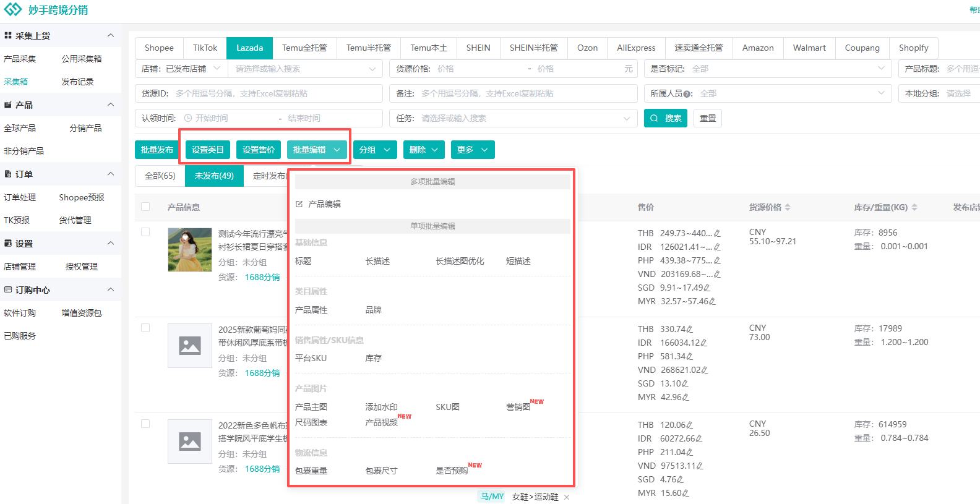Click the 妙手跨境分销 logo icon

[13, 9]
